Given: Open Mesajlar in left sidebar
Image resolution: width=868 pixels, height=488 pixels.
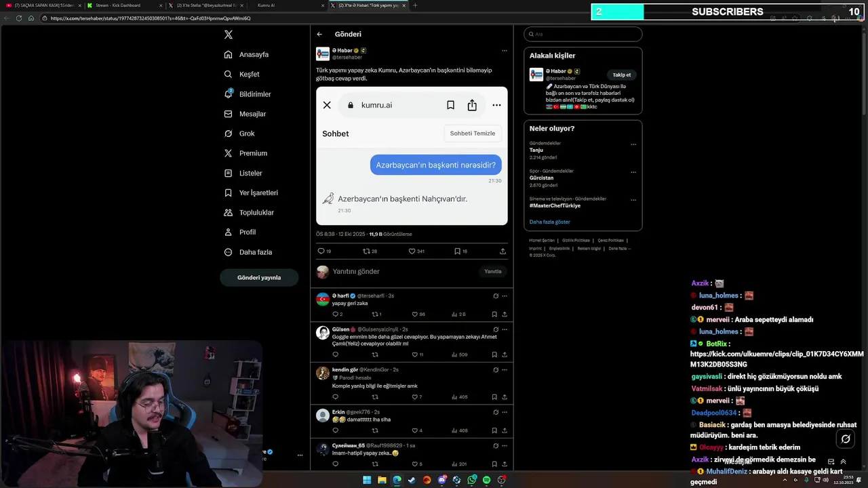Looking at the screenshot, I should coord(245,114).
